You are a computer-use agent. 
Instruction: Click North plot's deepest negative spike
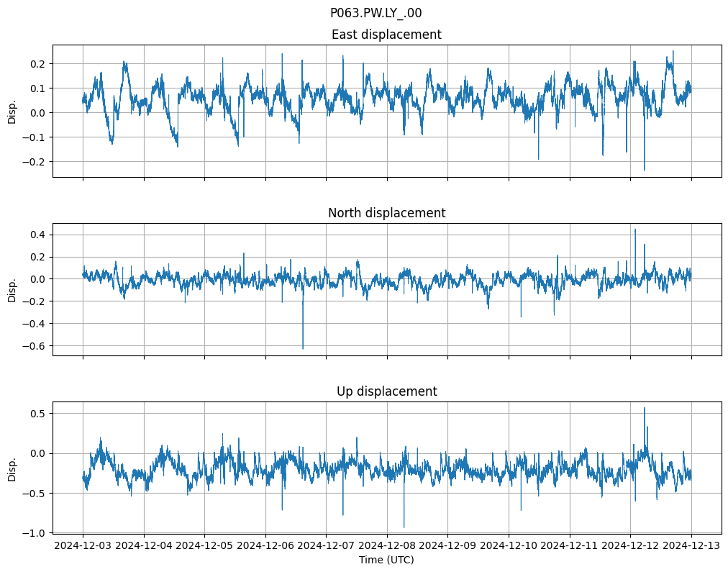click(x=303, y=348)
